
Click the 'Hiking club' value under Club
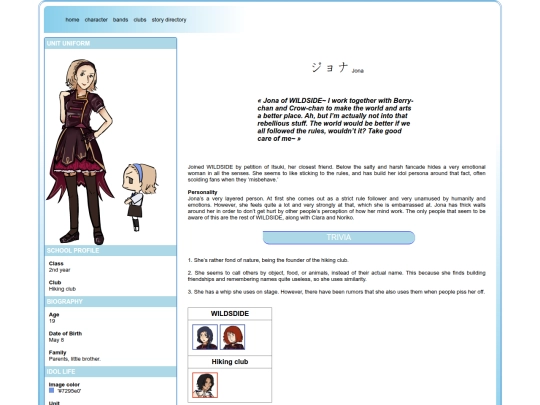tap(62, 289)
